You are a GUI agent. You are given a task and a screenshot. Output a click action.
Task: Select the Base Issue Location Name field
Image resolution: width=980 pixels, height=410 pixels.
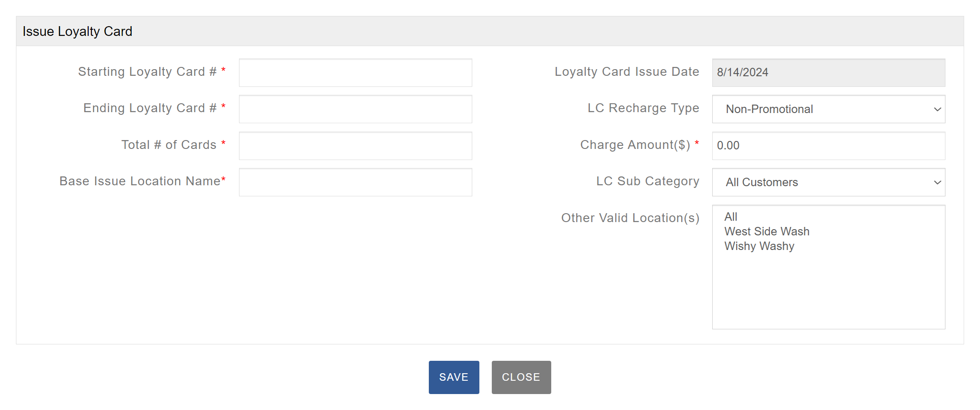(355, 182)
